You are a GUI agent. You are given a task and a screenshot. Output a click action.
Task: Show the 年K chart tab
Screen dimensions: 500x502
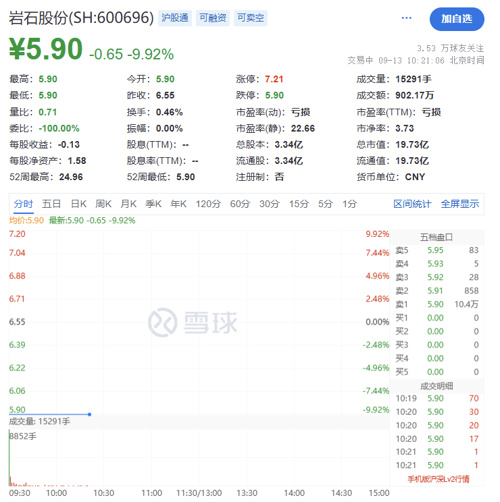[x=178, y=204]
